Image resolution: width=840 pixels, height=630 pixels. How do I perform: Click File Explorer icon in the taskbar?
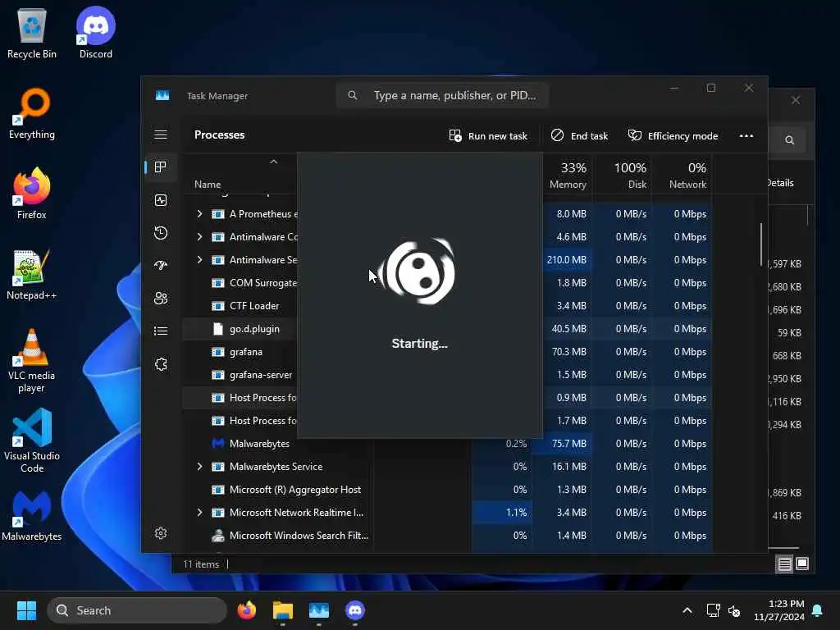pyautogui.click(x=283, y=610)
